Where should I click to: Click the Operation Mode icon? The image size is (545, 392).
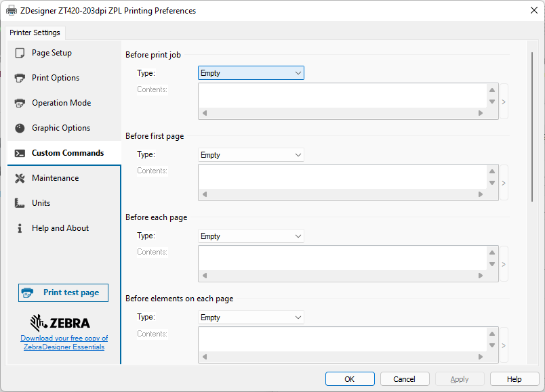click(x=20, y=103)
